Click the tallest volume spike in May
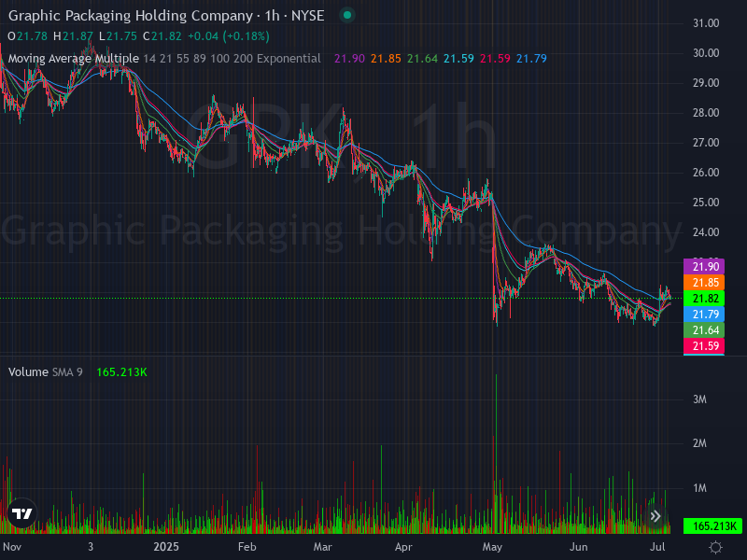The image size is (747, 560). 496,454
